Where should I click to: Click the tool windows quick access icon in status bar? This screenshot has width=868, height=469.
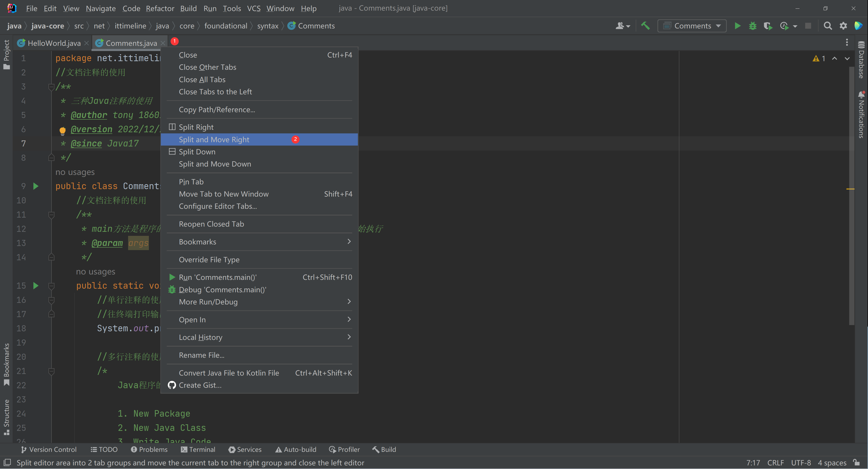[x=7, y=462]
